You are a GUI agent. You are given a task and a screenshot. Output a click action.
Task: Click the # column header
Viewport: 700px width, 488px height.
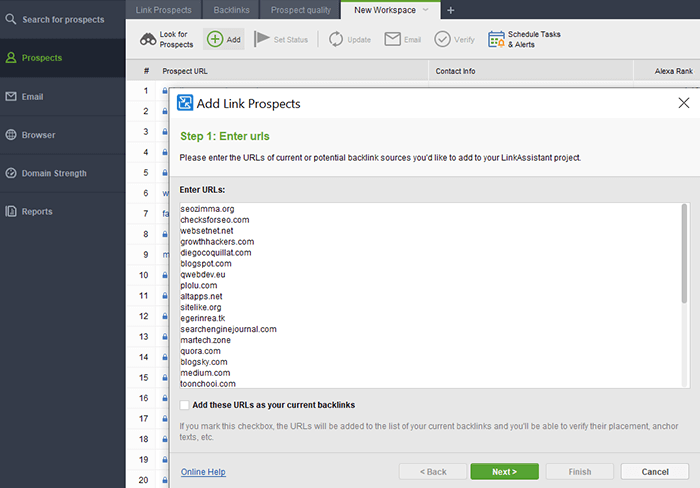pos(146,71)
